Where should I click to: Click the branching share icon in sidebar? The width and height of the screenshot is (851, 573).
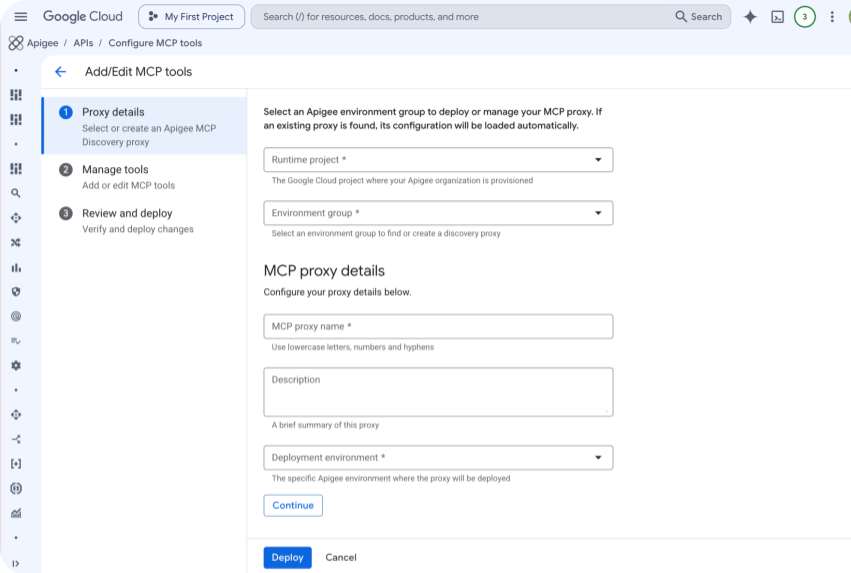pyautogui.click(x=16, y=440)
